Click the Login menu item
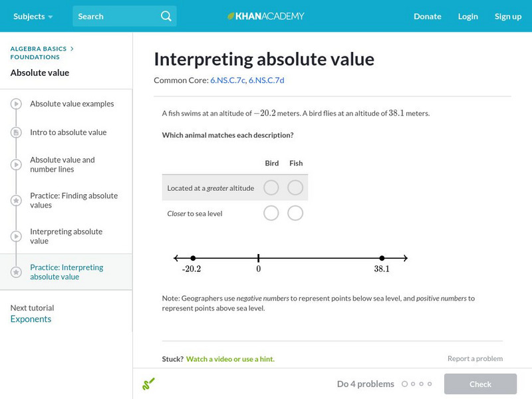This screenshot has height=399, width=532. [468, 16]
